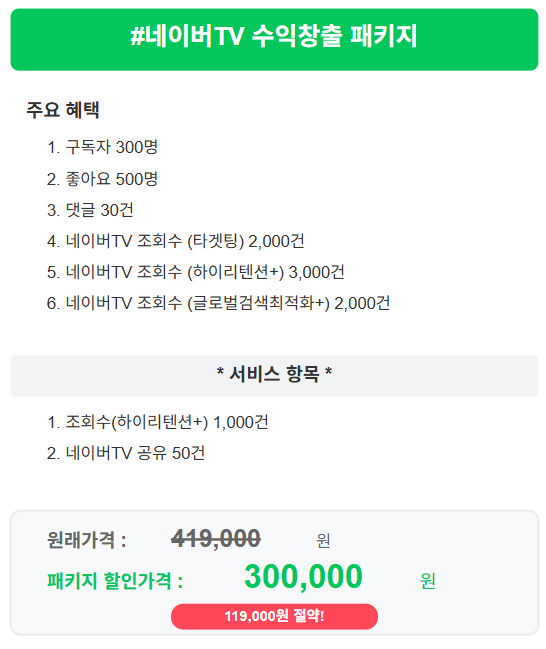This screenshot has height=649, width=546.
Task: Click the asterisk before 서비스 항목
Action: (220, 371)
